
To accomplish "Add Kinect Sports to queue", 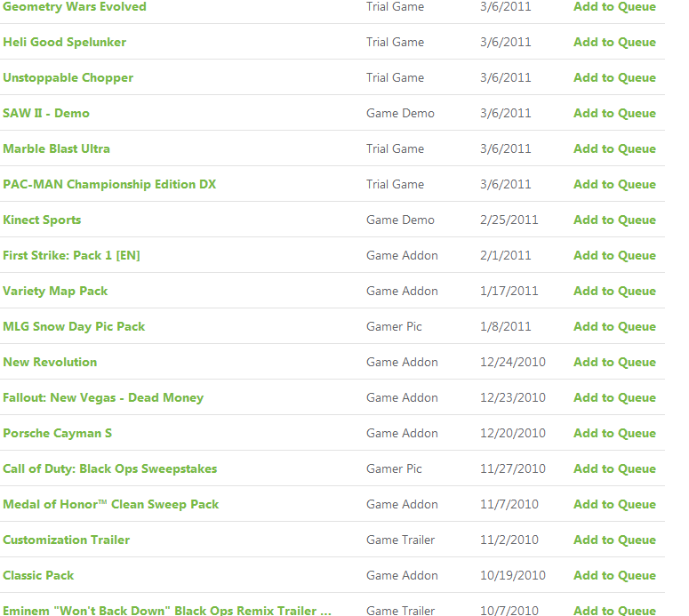I will click(x=614, y=220).
